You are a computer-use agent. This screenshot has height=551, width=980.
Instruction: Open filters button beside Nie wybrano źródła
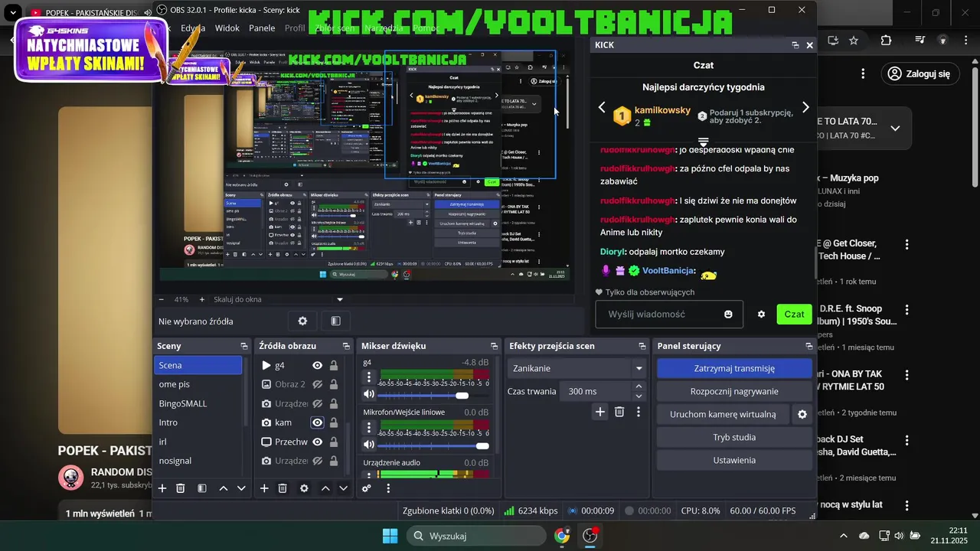click(335, 321)
